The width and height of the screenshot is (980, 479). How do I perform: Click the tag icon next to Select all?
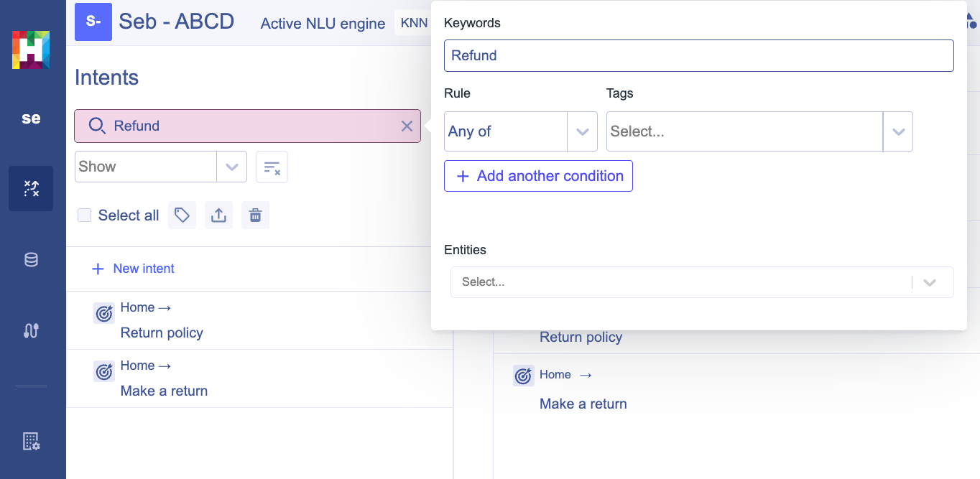point(182,215)
